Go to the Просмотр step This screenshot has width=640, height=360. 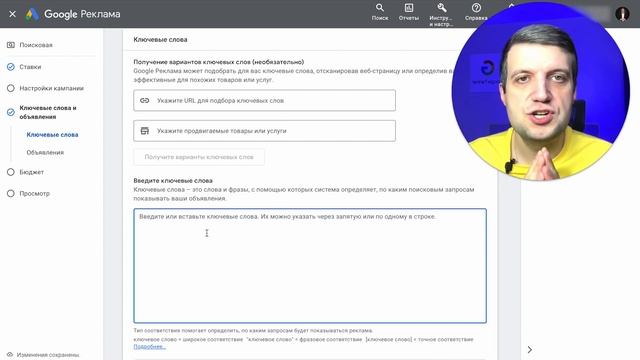tap(34, 193)
